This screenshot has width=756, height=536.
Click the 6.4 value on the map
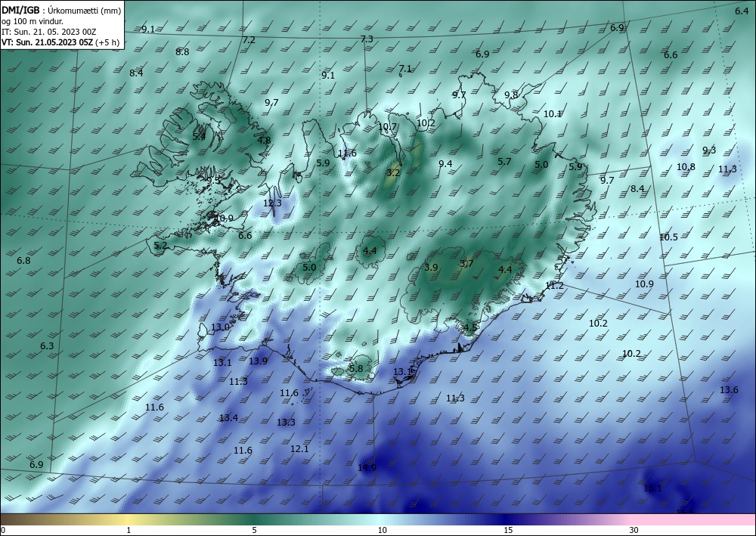742,11
